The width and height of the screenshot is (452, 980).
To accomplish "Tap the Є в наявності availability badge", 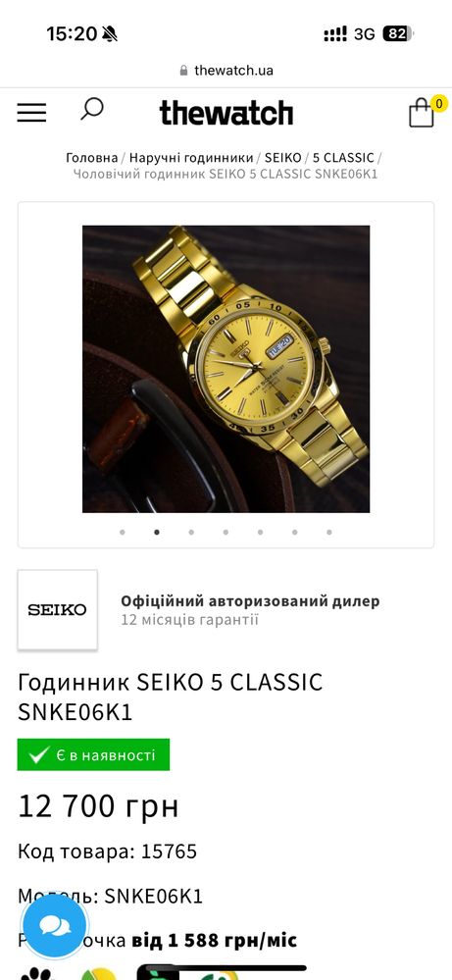I will 94,754.
